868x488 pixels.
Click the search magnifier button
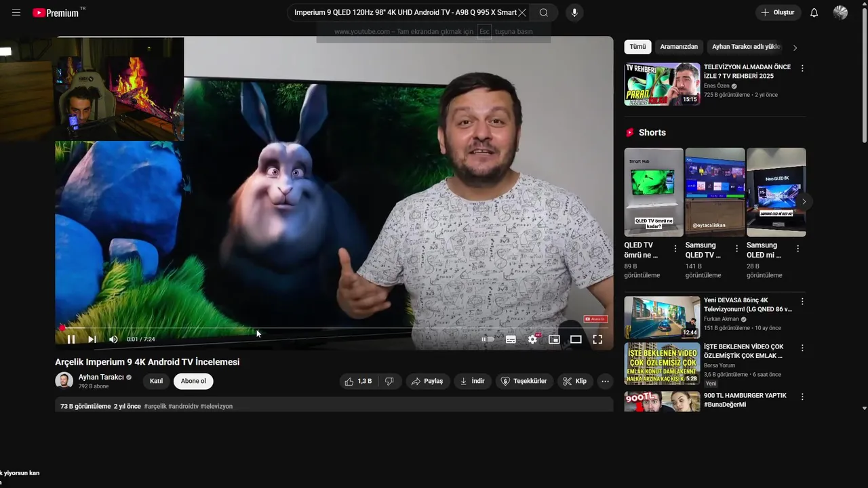point(544,13)
